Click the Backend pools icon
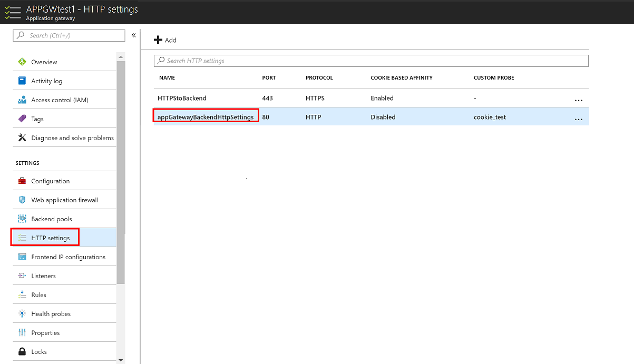 (x=22, y=219)
